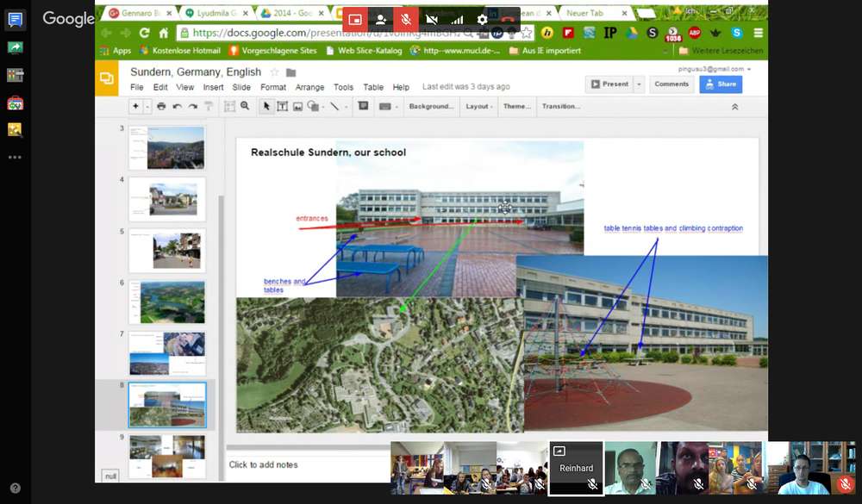Viewport: 862px width, 504px height.
Task: Open the Zoom magnifier tool
Action: tap(245, 107)
